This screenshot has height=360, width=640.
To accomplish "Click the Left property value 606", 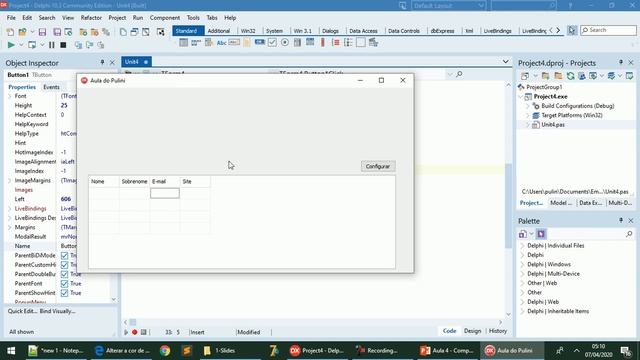I will (66, 199).
